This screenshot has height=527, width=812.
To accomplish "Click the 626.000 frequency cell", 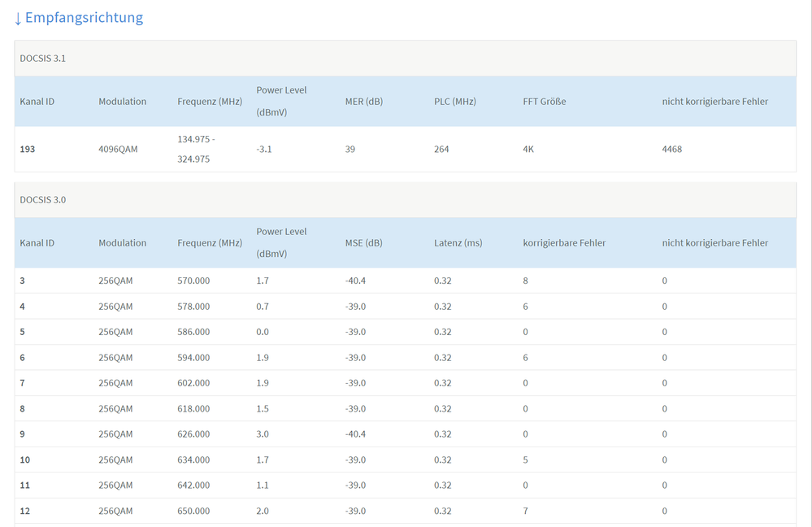I will tap(193, 434).
